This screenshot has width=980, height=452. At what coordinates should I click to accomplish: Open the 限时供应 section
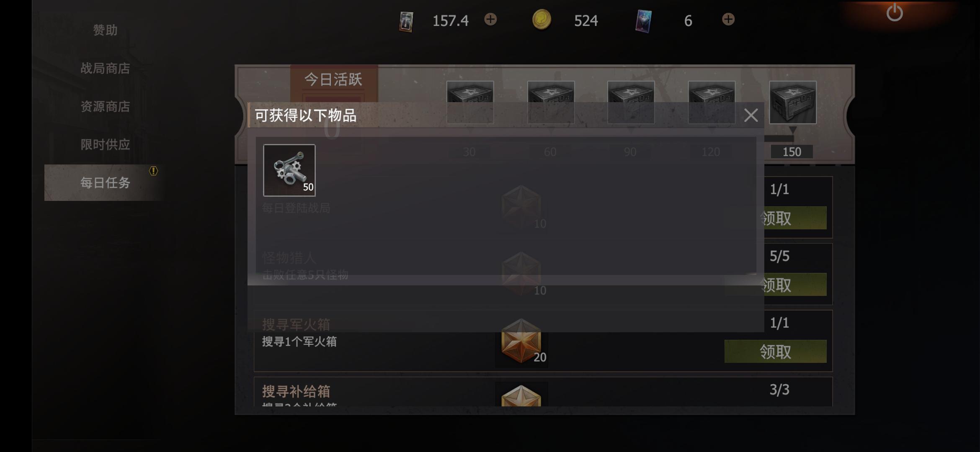coord(105,144)
